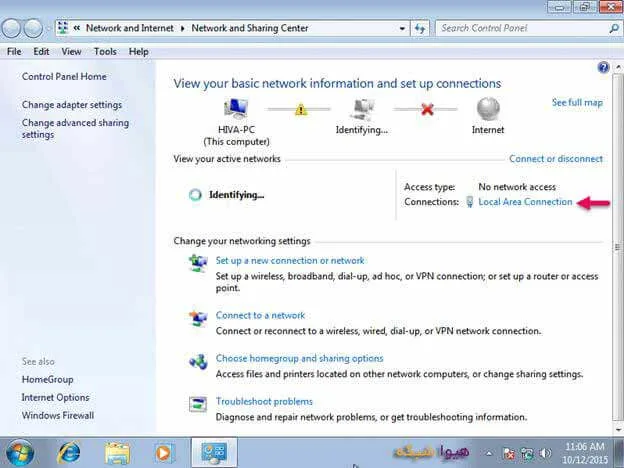Open Change advanced sharing settings
This screenshot has width=624, height=468.
pyautogui.click(x=75, y=129)
